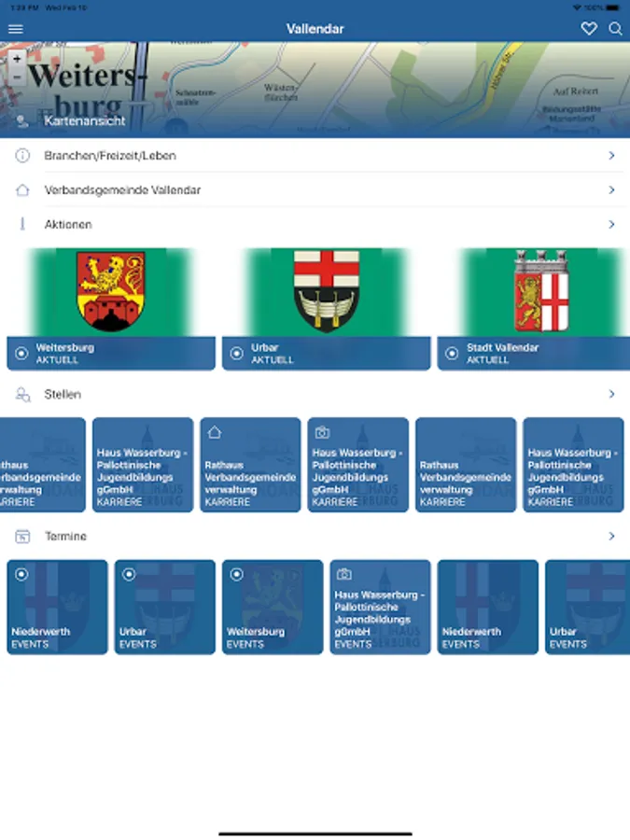Tap the Wi-Fi indicator in status bar
The width and height of the screenshot is (630, 840).
click(577, 7)
